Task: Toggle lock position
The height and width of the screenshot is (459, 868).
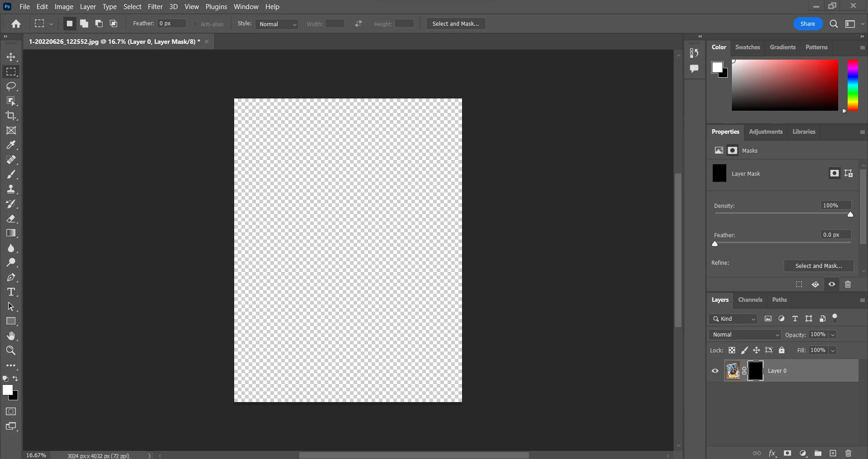Action: tap(756, 350)
